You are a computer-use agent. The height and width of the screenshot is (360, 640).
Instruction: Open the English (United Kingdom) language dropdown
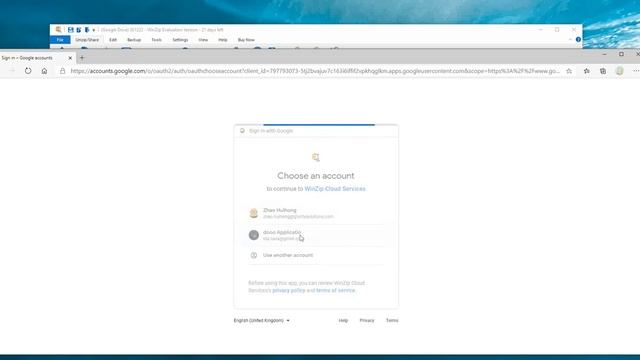pos(262,320)
